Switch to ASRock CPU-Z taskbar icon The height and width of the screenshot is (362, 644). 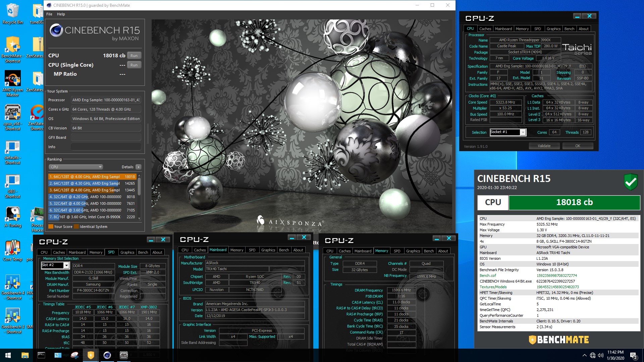[x=124, y=355]
